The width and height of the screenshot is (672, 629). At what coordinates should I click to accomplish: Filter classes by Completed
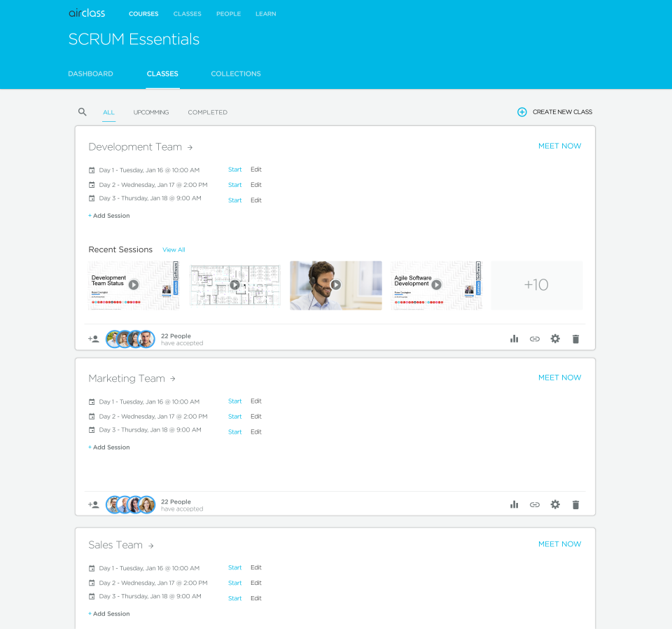pos(207,112)
